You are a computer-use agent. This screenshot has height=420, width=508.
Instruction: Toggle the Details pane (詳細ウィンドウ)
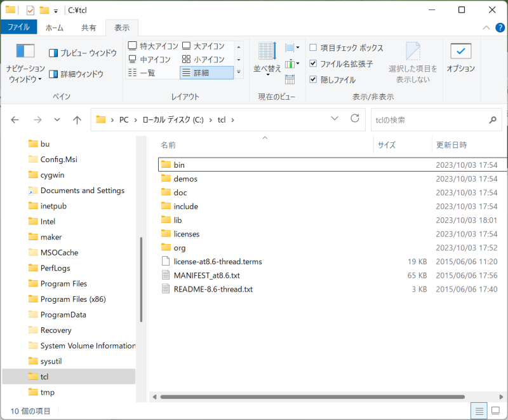click(x=76, y=74)
